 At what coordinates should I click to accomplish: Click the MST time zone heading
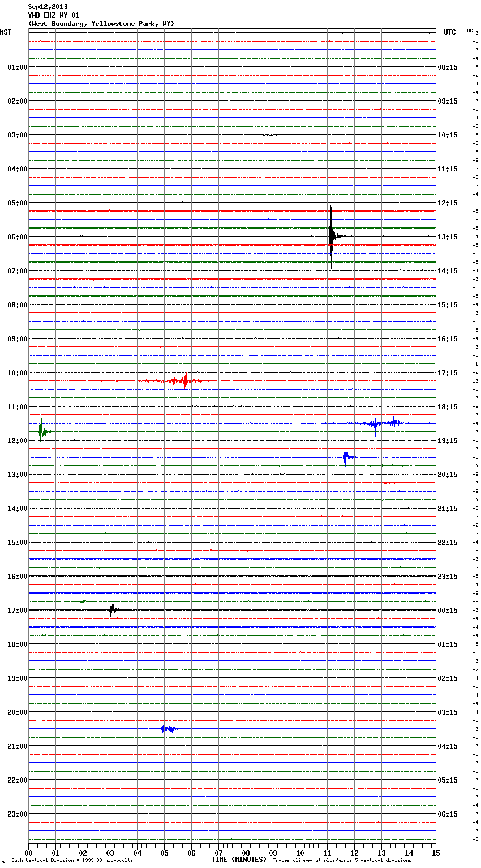[6, 32]
